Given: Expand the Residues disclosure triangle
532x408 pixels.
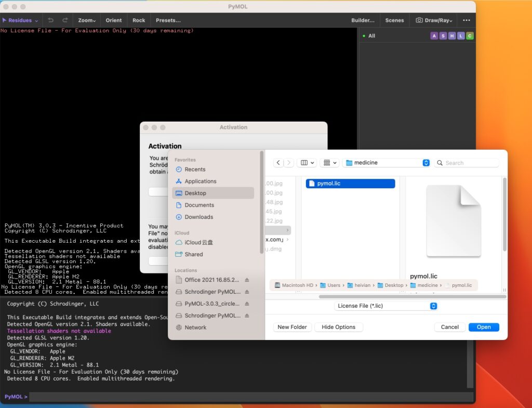Looking at the screenshot, I should (5, 20).
